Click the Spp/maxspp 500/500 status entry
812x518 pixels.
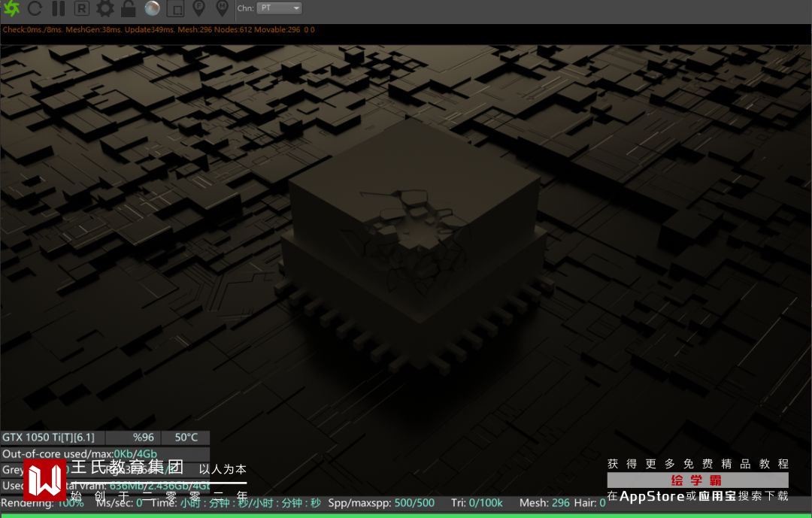[x=381, y=503]
